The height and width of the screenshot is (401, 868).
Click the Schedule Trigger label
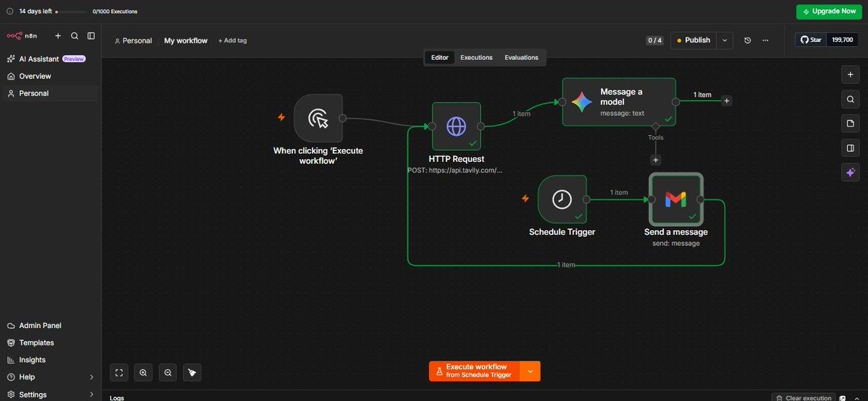562,232
